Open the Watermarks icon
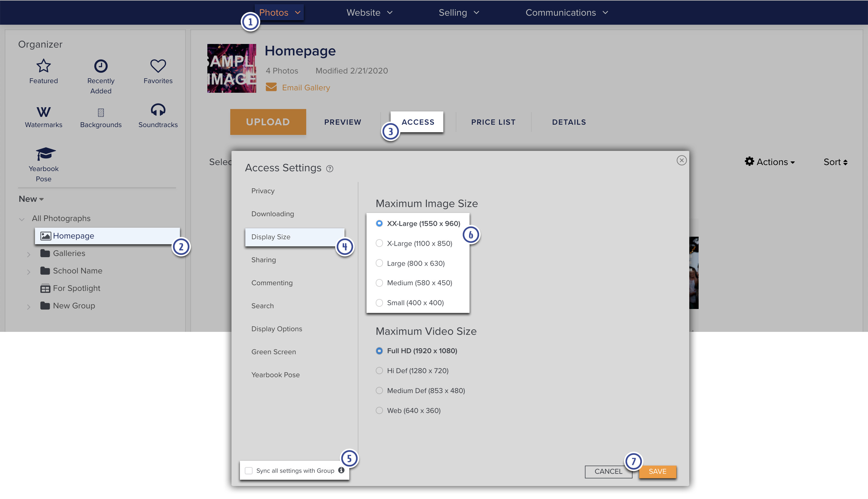Image resolution: width=868 pixels, height=499 pixels. tap(44, 112)
